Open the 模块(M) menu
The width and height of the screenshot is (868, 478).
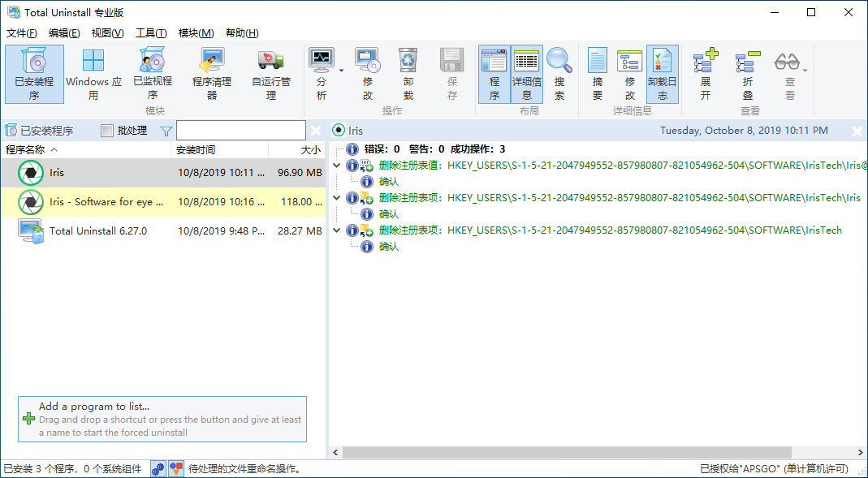coord(196,33)
